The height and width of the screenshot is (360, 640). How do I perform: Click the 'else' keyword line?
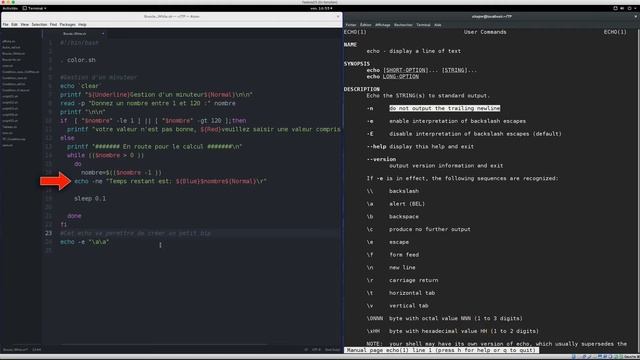click(x=67, y=138)
